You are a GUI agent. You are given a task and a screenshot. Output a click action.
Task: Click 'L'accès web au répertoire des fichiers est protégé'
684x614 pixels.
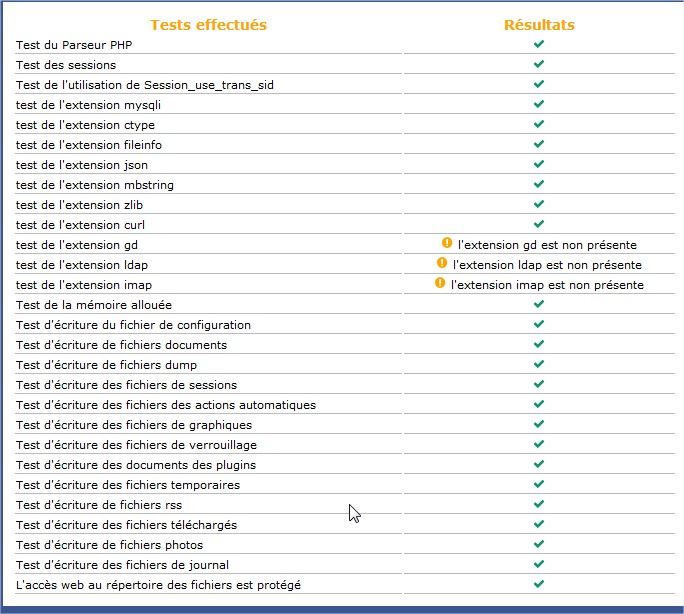[x=158, y=585]
